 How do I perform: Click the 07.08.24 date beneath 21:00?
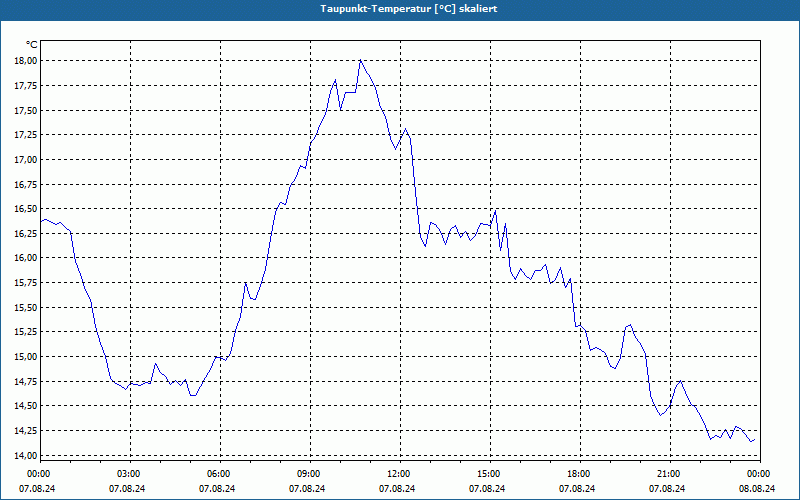[667, 488]
